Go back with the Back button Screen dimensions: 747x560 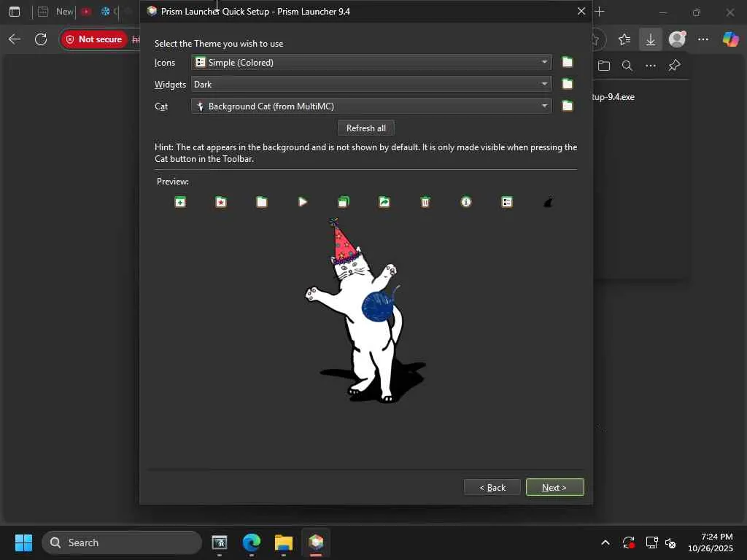click(x=492, y=487)
